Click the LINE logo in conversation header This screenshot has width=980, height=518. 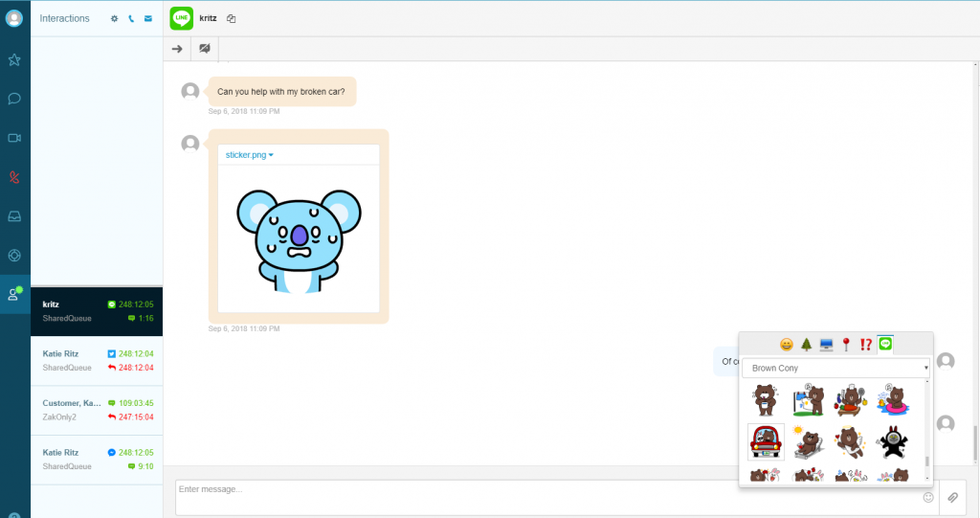click(181, 18)
